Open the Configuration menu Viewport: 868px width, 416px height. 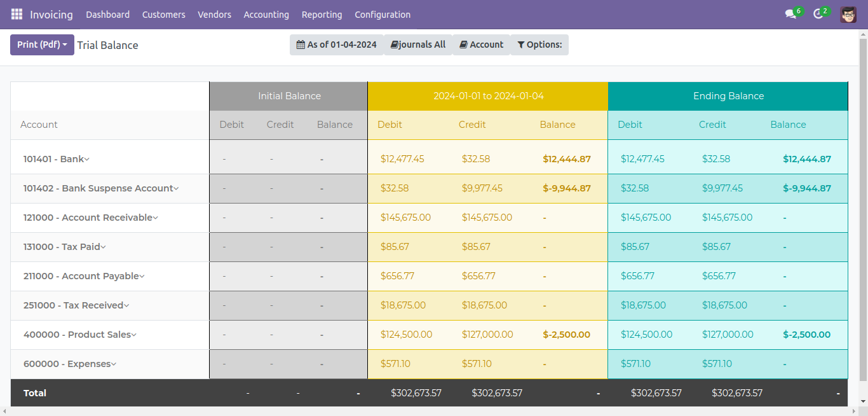pyautogui.click(x=383, y=14)
